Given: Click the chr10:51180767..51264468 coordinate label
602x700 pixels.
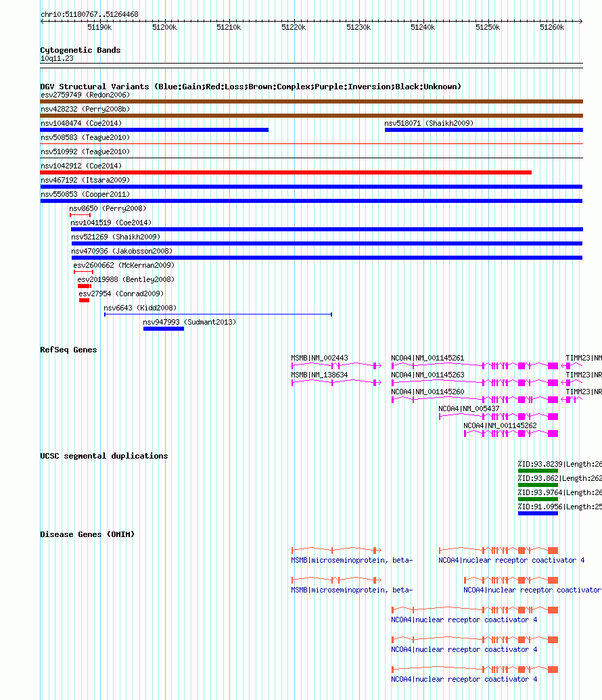Looking at the screenshot, I should coord(89,14).
